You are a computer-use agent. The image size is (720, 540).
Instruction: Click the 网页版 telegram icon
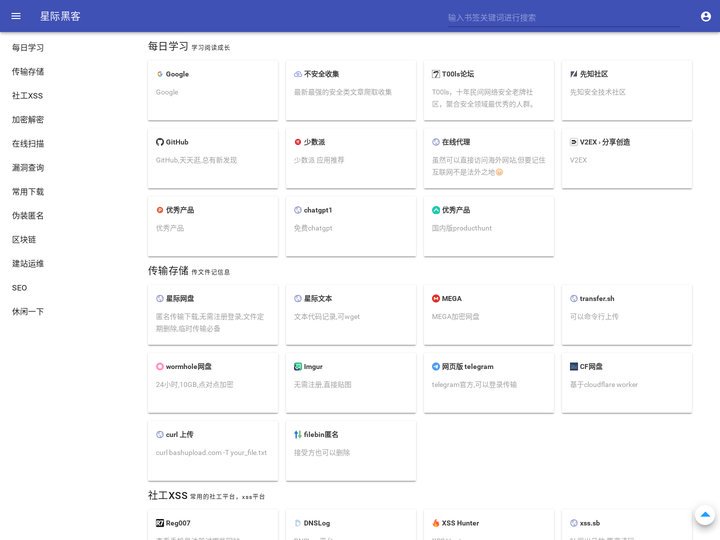(436, 366)
